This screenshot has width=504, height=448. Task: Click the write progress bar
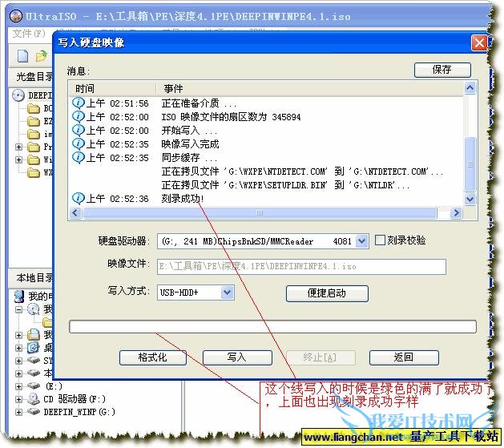tap(272, 326)
